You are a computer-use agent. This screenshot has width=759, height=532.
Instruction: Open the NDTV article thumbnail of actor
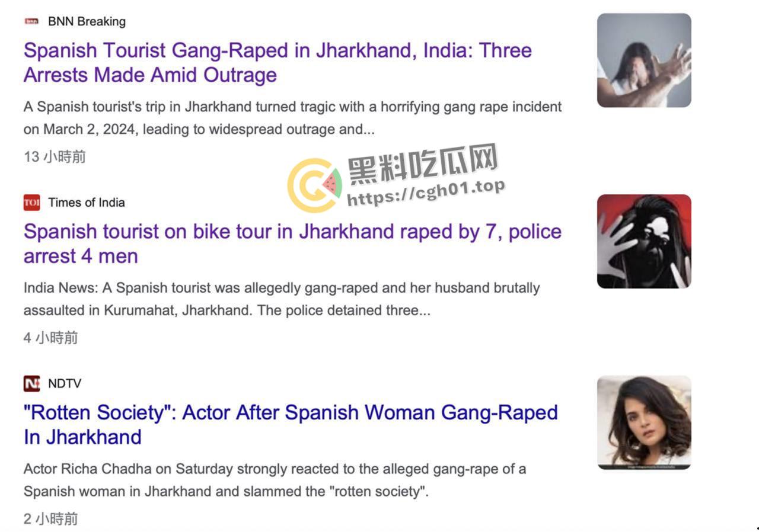tap(644, 422)
